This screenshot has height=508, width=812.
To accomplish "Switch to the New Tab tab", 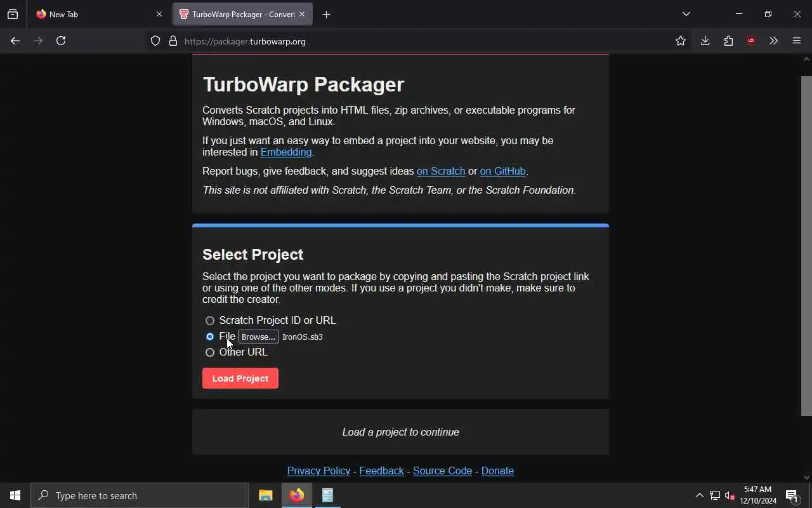I will [98, 14].
